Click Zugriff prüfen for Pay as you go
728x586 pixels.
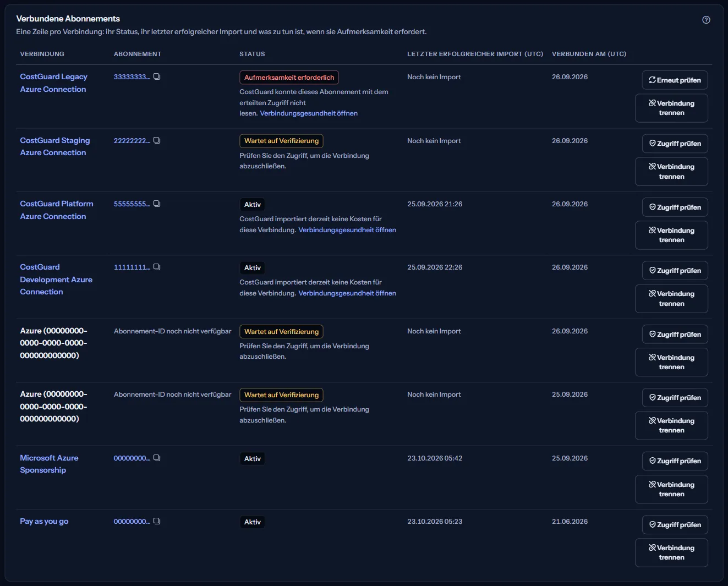click(x=675, y=524)
